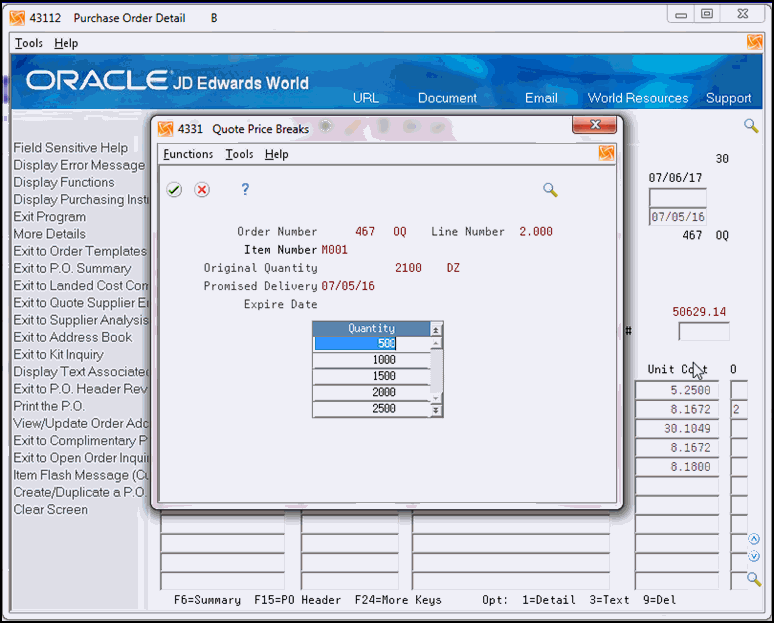Click the Document link in the banner
Screen dimensions: 774x623
pos(447,98)
